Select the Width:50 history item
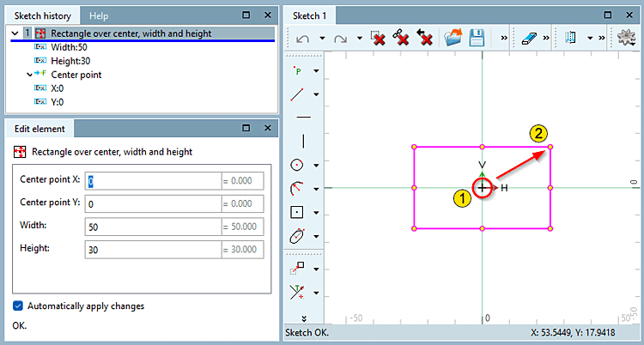Image resolution: width=644 pixels, height=345 pixels. pos(69,47)
